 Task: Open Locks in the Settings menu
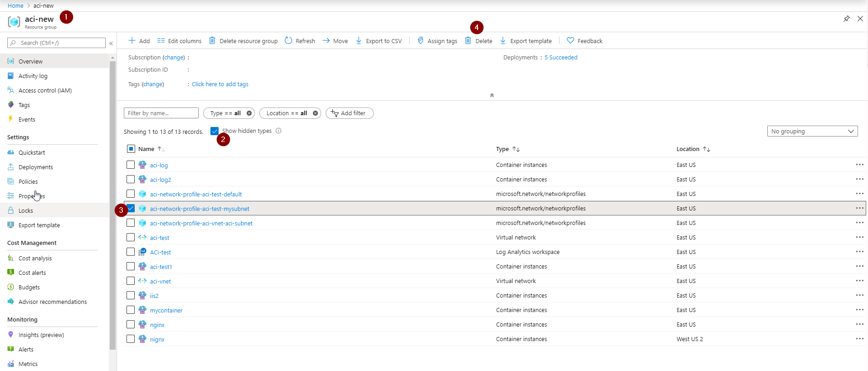pyautogui.click(x=26, y=211)
